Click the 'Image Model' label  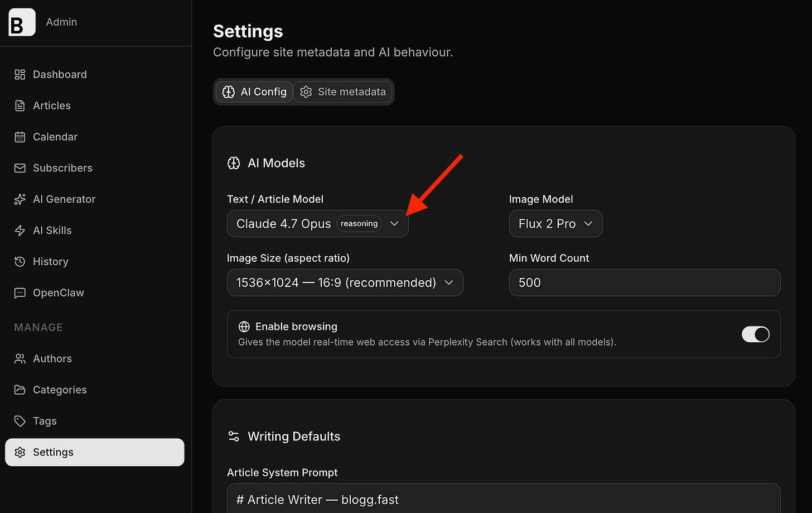click(541, 199)
